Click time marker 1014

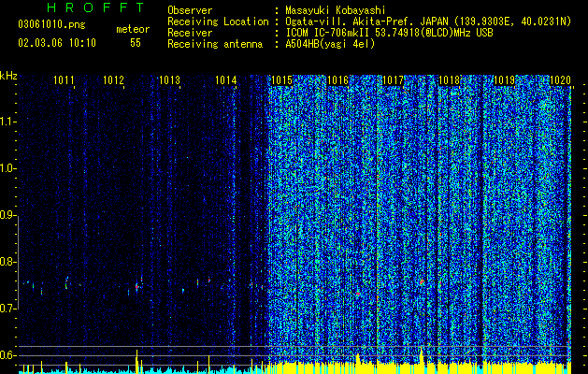click(x=225, y=79)
